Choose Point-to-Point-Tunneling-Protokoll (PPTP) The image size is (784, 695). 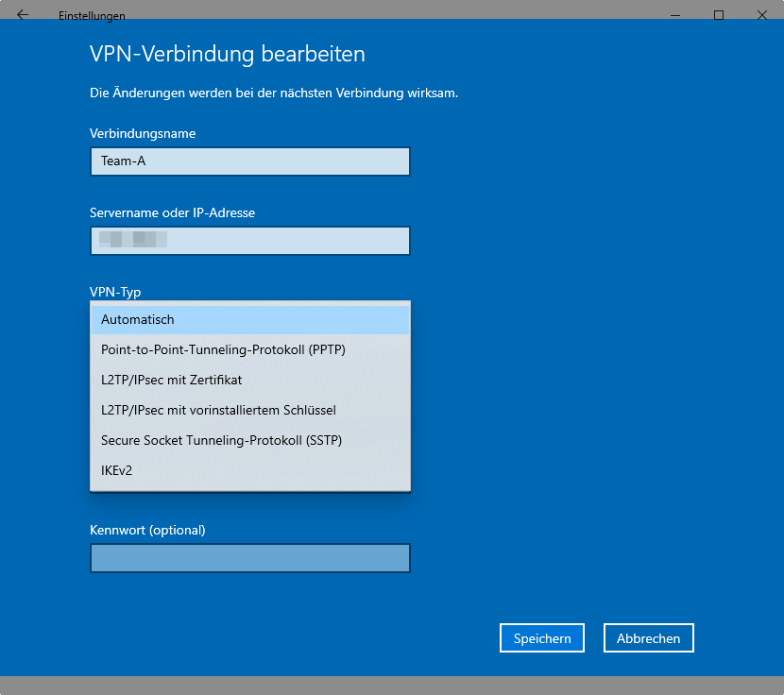250,349
